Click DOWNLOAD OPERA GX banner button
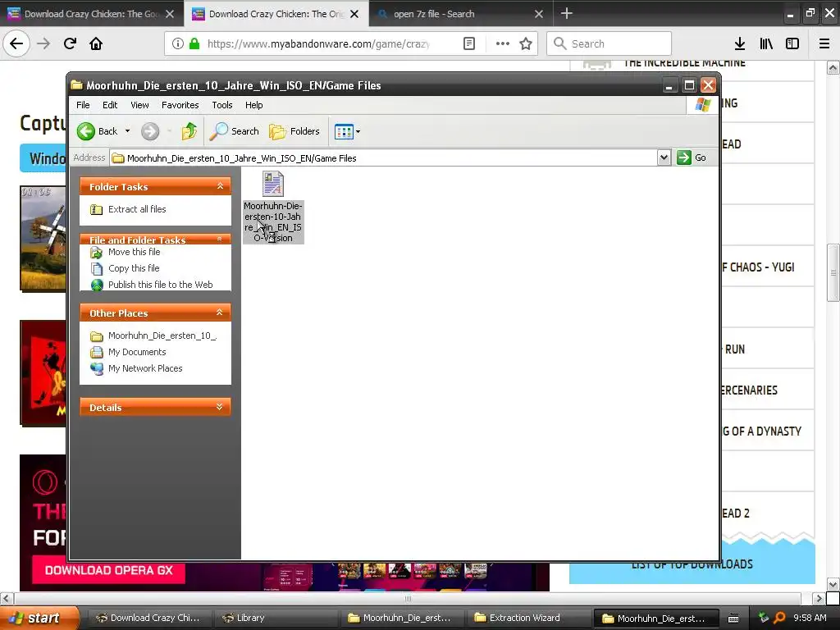 (x=109, y=571)
